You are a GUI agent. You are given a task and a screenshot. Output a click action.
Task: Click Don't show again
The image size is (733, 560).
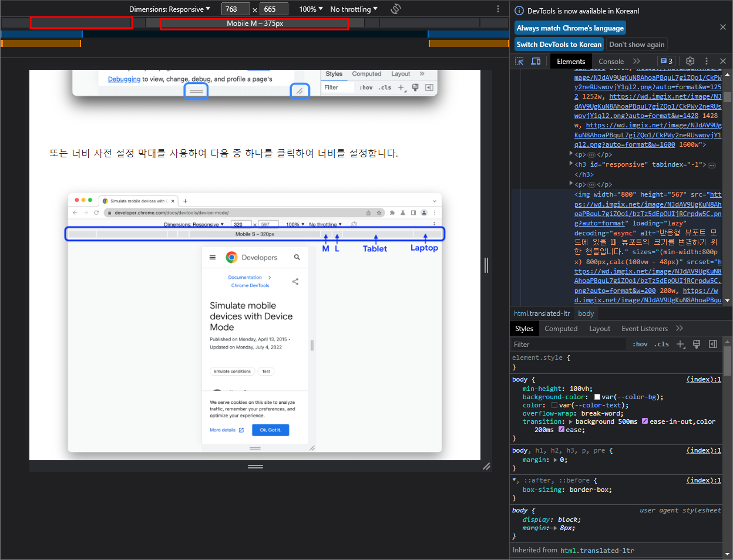point(637,44)
